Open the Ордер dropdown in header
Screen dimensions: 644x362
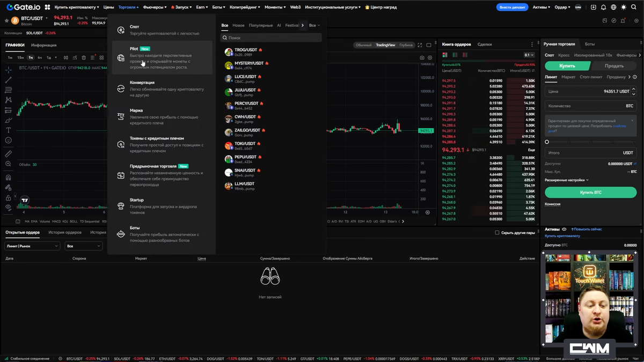562,8
